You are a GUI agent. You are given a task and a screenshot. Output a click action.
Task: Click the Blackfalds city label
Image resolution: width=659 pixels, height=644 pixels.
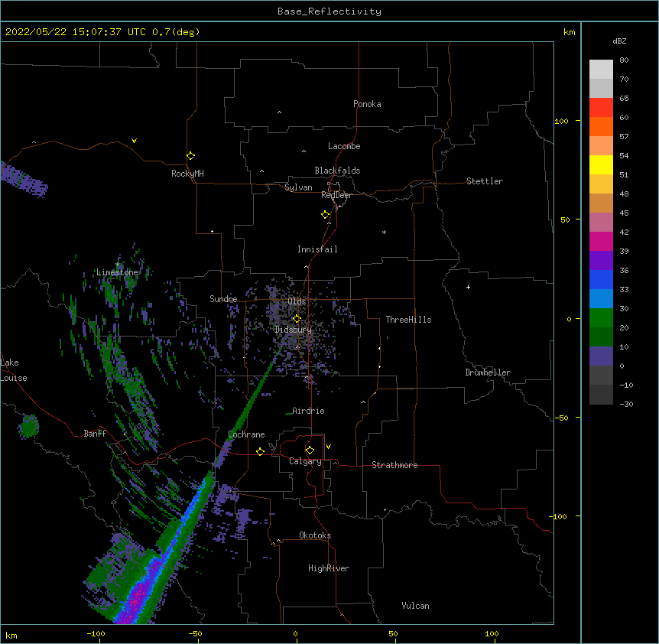pyautogui.click(x=337, y=171)
